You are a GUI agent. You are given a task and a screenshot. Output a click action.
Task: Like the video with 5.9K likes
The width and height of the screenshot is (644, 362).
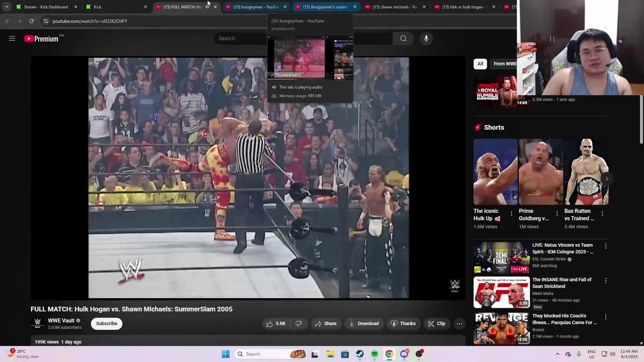(276, 324)
